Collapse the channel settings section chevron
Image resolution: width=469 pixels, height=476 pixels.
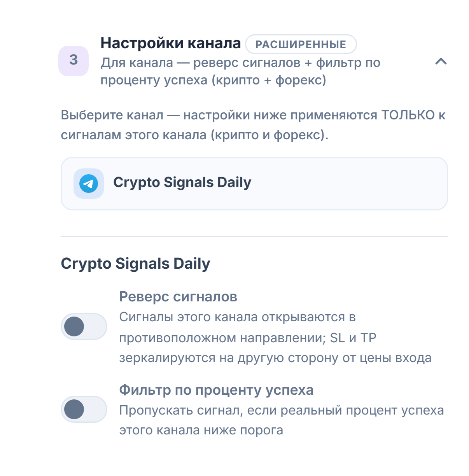[x=441, y=61]
